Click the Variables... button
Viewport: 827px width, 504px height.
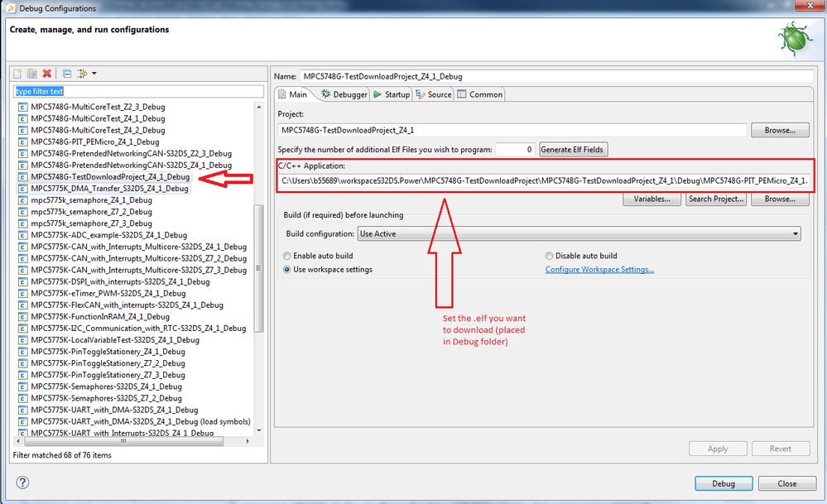tap(652, 199)
